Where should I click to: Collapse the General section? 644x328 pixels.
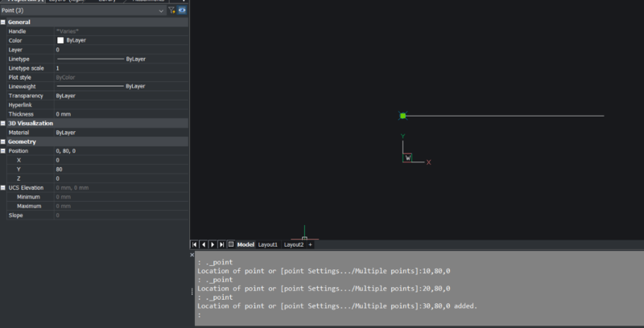pos(3,22)
